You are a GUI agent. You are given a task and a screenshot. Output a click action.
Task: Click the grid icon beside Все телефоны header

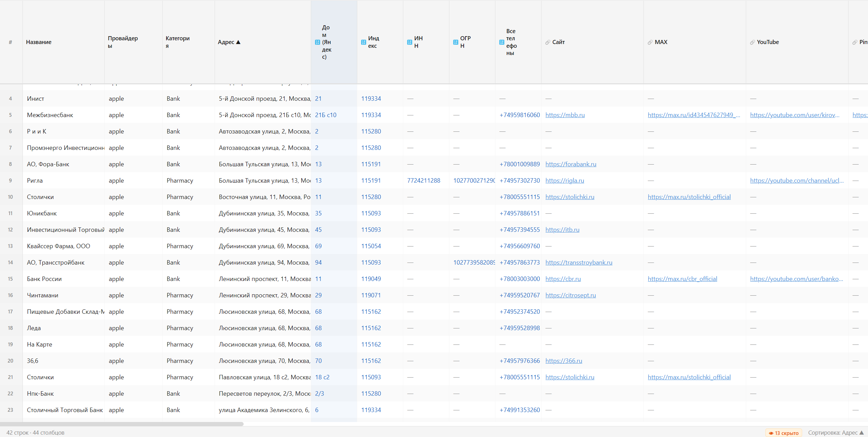(x=502, y=42)
